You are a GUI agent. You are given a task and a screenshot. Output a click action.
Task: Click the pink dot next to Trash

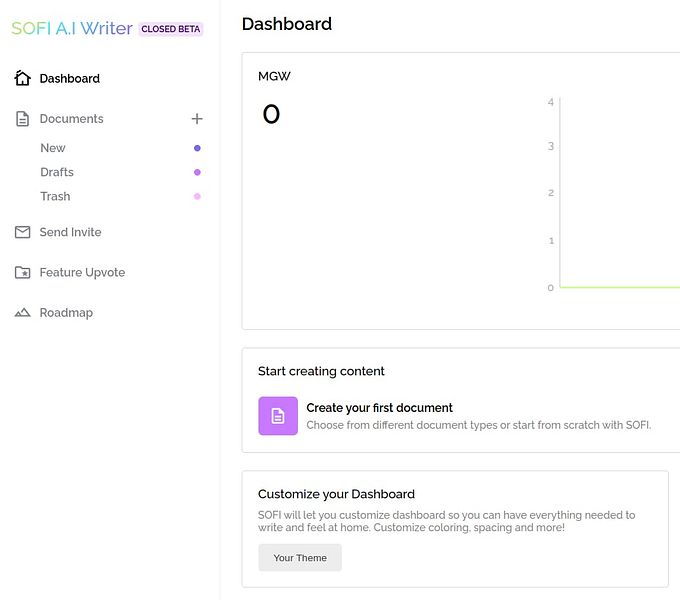[197, 196]
